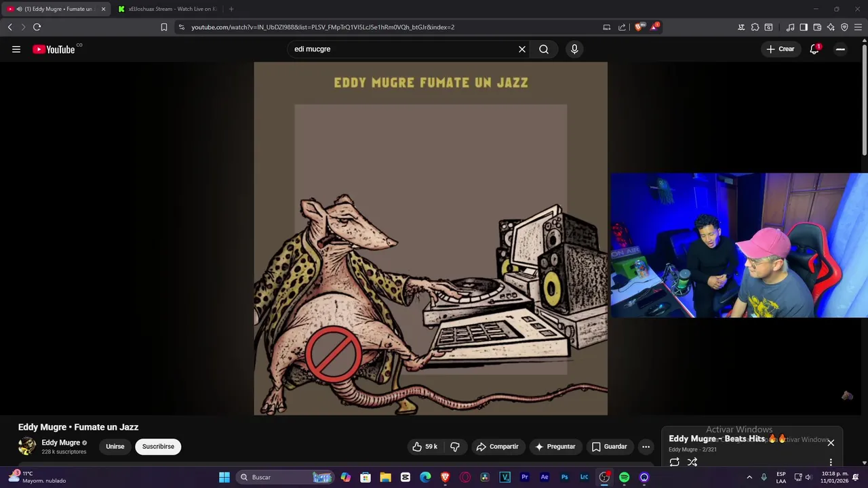Open Adobe Photoshop from the taskbar

tap(564, 477)
